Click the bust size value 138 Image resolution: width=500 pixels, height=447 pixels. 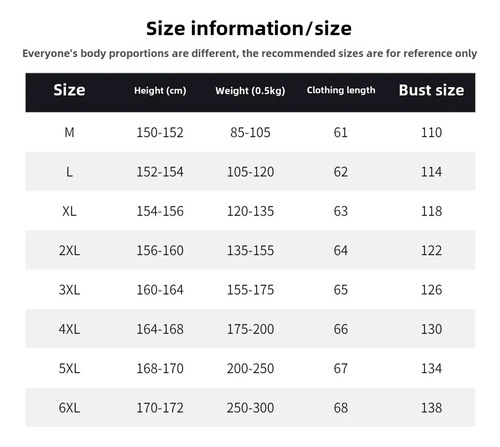coord(431,408)
